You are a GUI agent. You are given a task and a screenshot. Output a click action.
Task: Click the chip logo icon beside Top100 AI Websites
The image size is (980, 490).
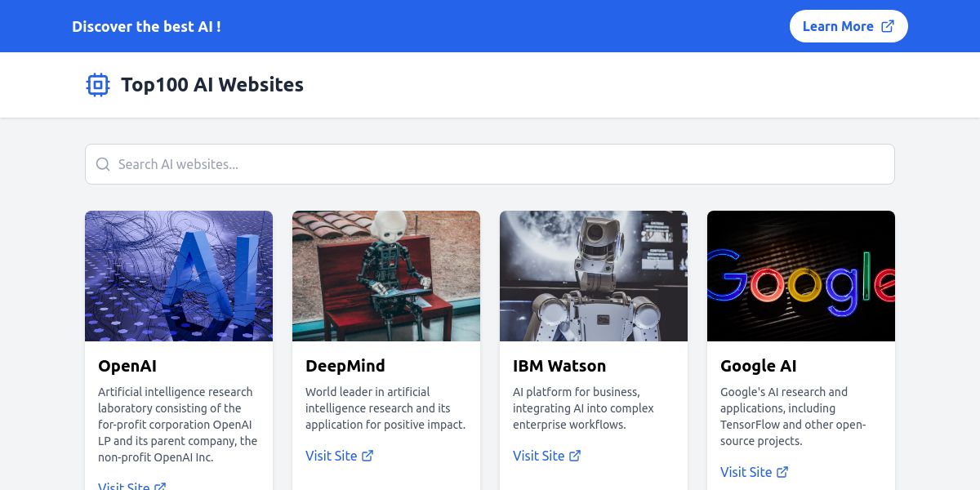(x=98, y=85)
